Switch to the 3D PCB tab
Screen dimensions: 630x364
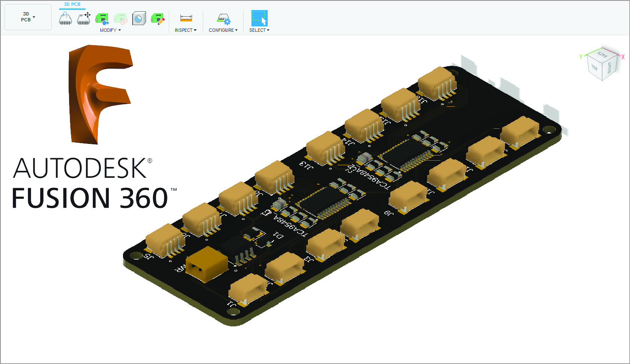point(72,5)
